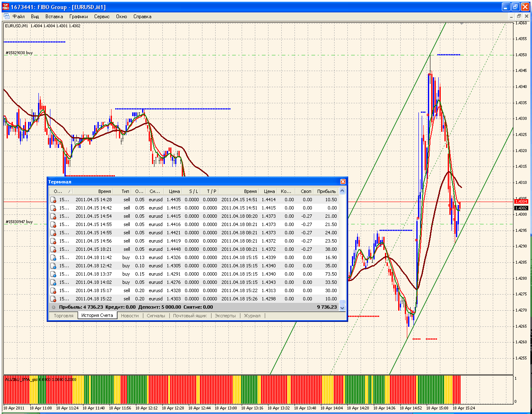Open the Вставка menu
532x414 pixels.
pos(54,17)
